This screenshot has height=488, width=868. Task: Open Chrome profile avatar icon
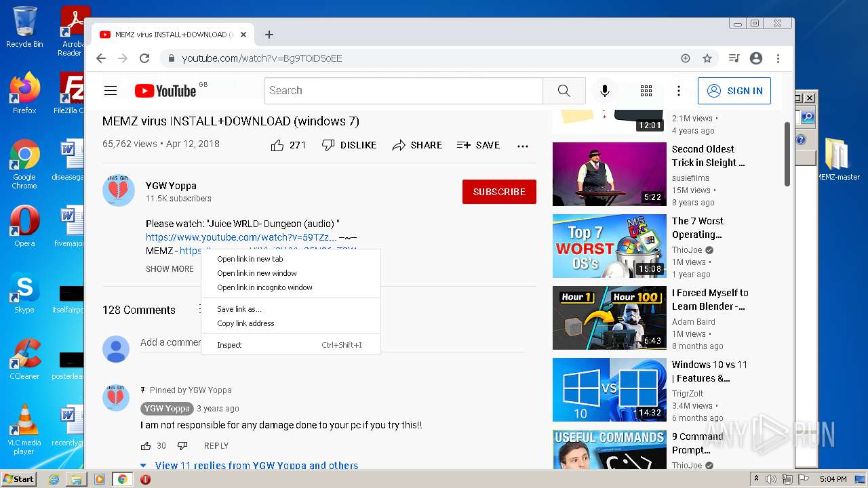(x=756, y=58)
